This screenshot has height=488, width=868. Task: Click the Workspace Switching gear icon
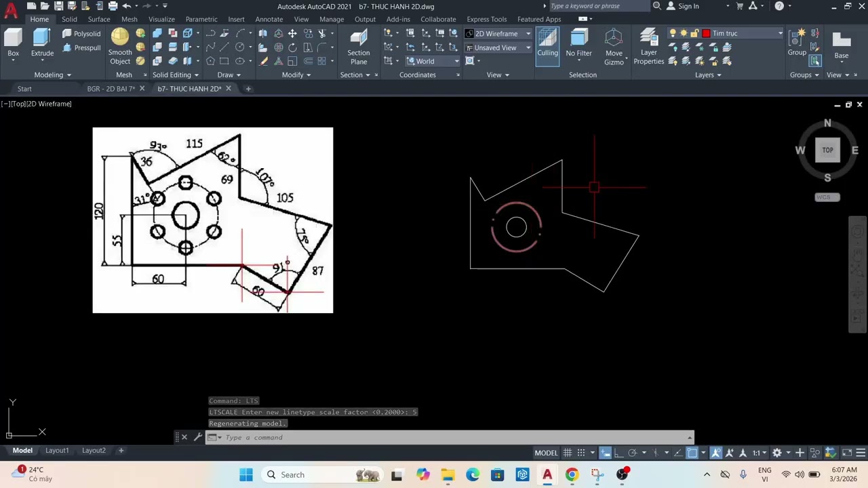pyautogui.click(x=777, y=453)
